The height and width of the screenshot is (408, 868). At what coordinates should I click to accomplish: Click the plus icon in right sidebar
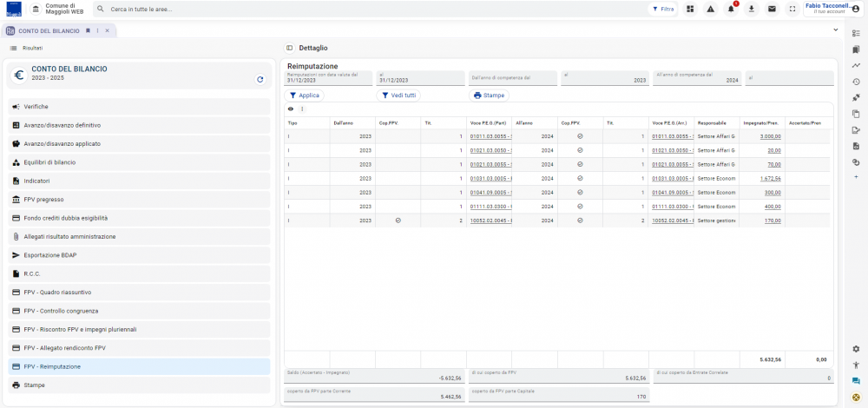857,177
